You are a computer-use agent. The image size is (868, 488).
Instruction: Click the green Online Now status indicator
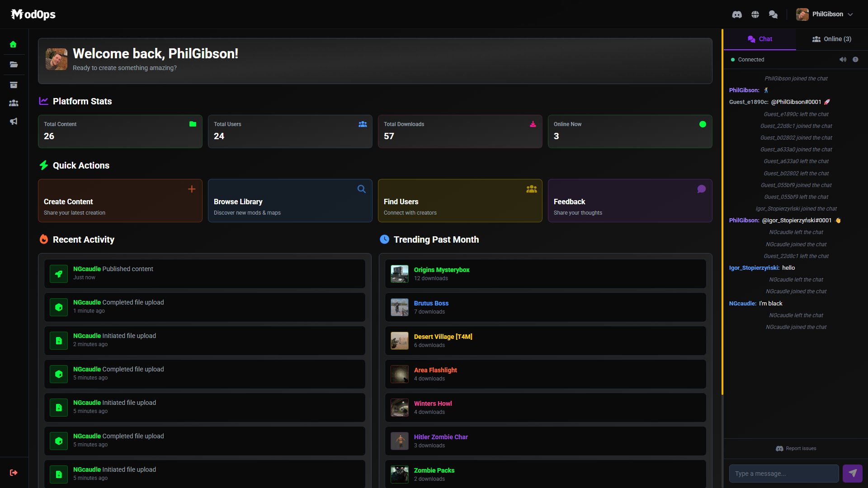click(702, 123)
